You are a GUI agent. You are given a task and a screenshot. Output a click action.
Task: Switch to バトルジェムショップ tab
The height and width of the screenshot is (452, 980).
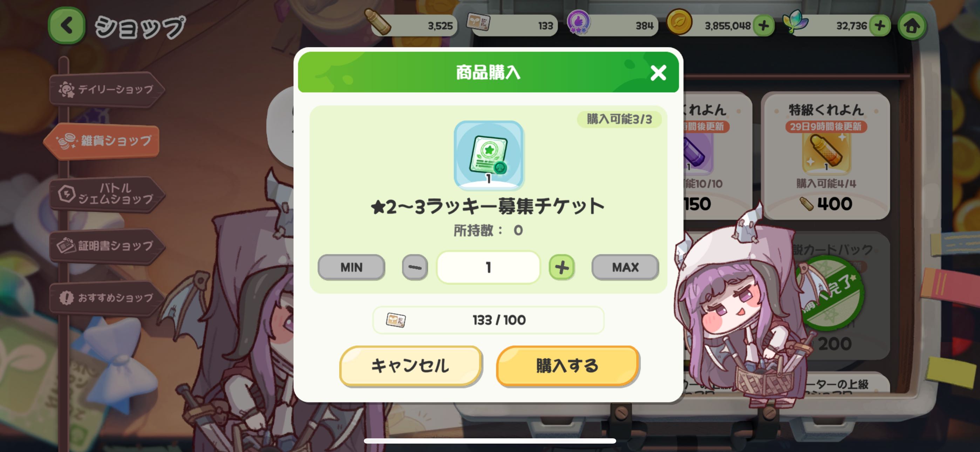[107, 194]
